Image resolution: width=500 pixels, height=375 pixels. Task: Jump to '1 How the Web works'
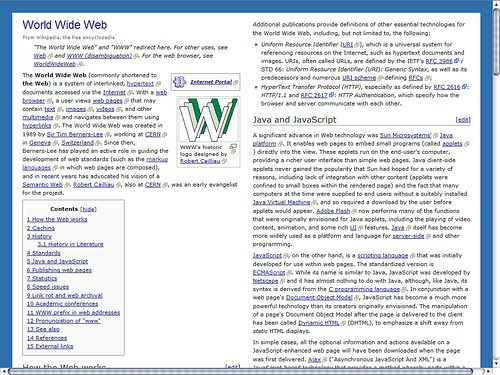coord(57,219)
